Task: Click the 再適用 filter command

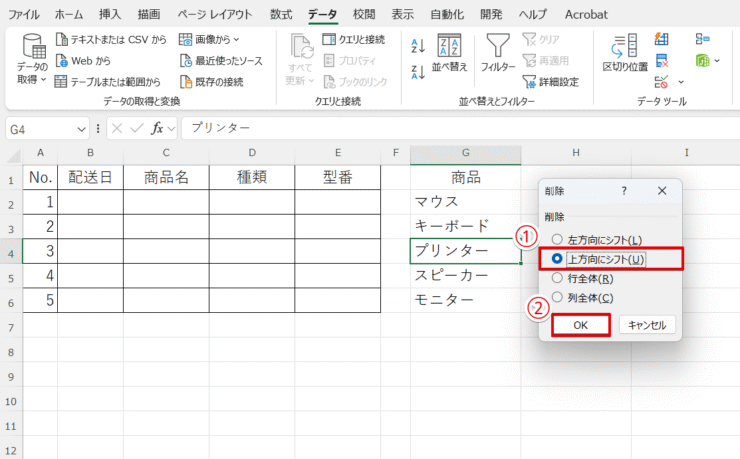Action: [x=546, y=60]
